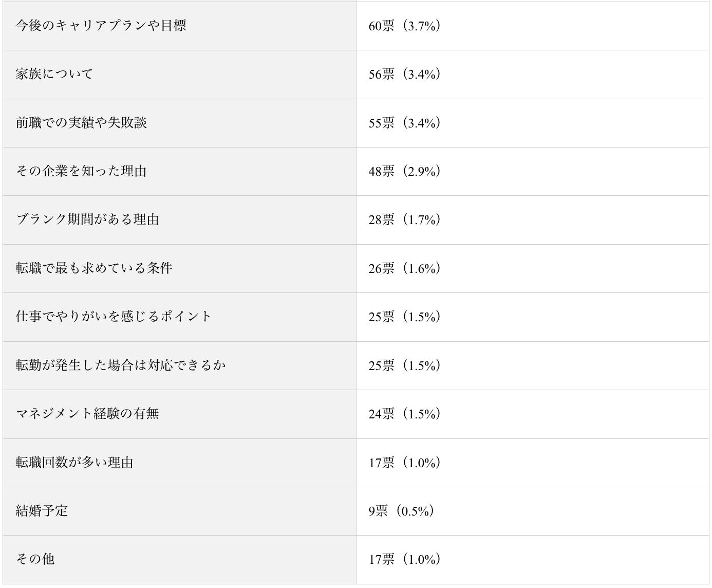Screen dimensions: 712x588
Task: Click the 結婚予定 row label
Action: [42, 511]
